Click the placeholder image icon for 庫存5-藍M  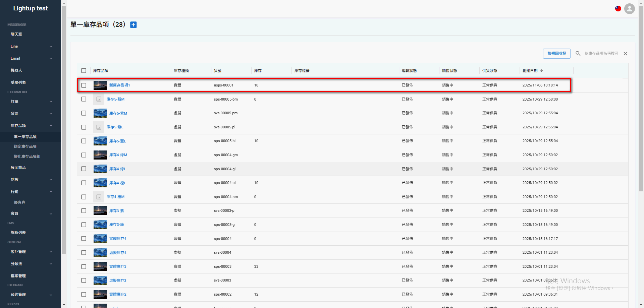pyautogui.click(x=99, y=99)
